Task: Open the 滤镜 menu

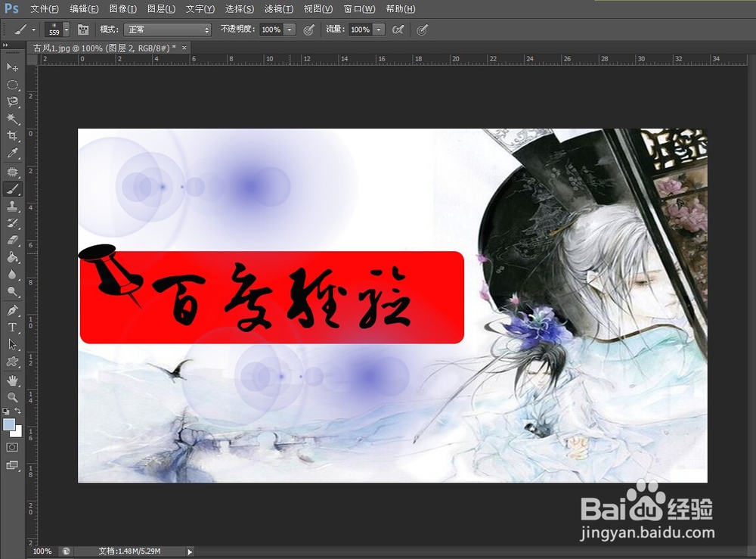Action: point(277,8)
